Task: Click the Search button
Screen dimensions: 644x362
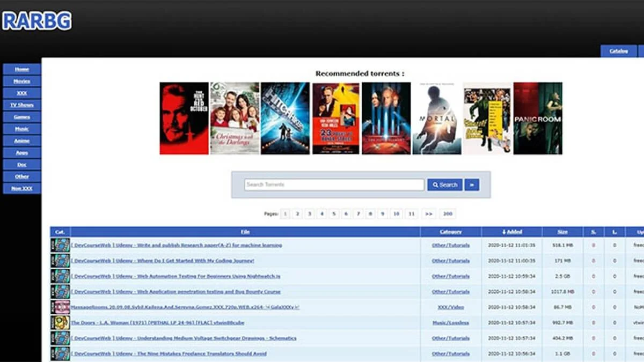Action: [x=445, y=184]
